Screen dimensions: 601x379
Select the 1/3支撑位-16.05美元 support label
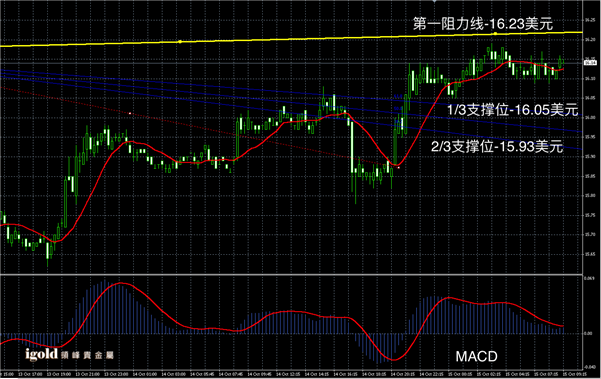click(x=512, y=110)
